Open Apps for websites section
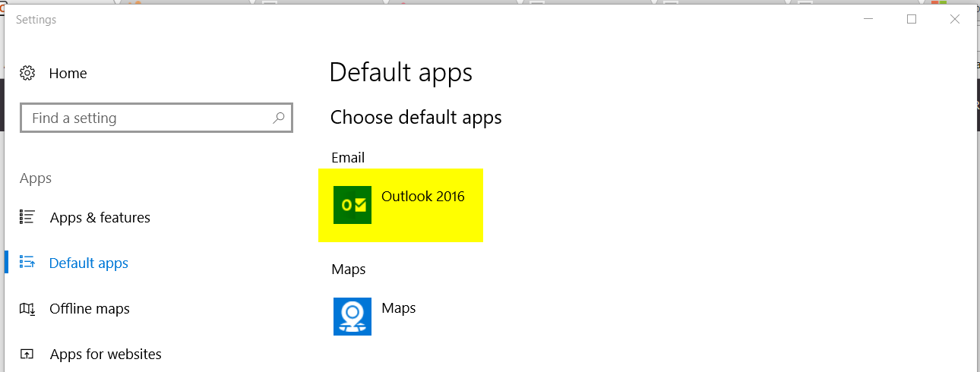The width and height of the screenshot is (980, 372). click(106, 355)
